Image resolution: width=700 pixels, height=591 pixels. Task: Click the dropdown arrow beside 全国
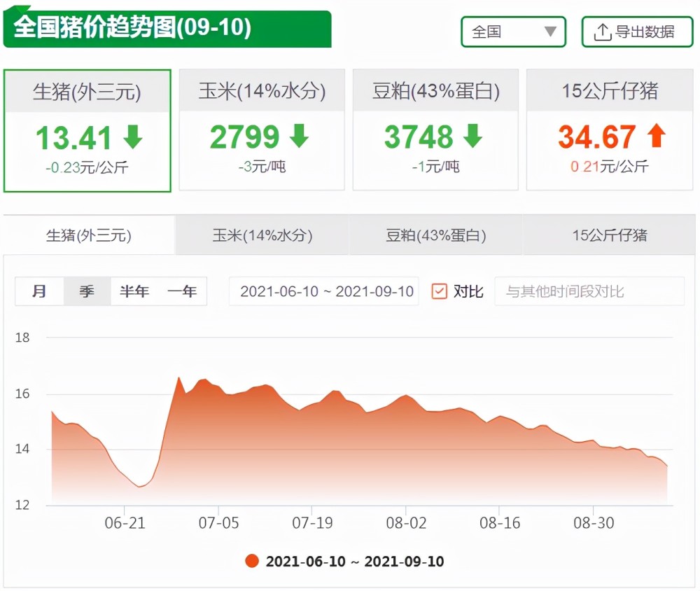pyautogui.click(x=550, y=32)
